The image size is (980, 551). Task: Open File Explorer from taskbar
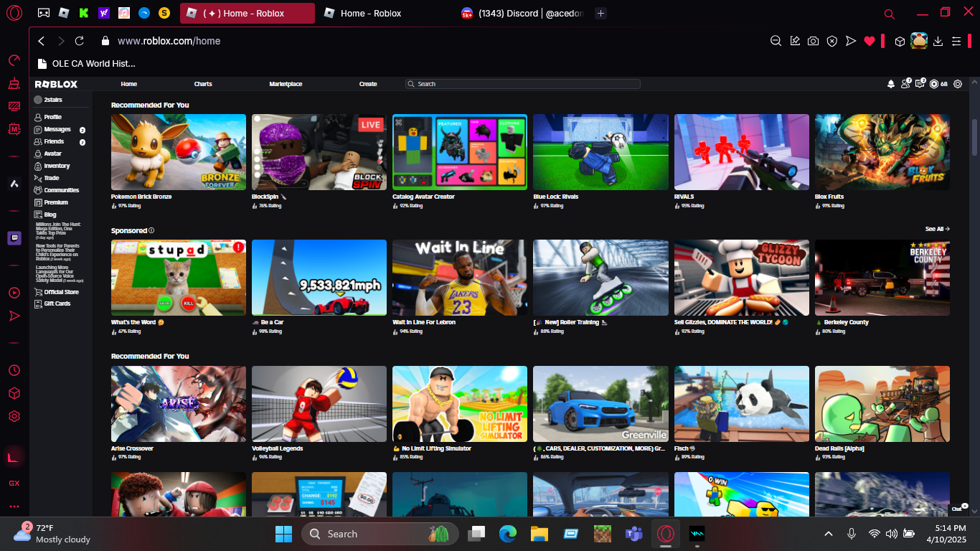click(539, 534)
